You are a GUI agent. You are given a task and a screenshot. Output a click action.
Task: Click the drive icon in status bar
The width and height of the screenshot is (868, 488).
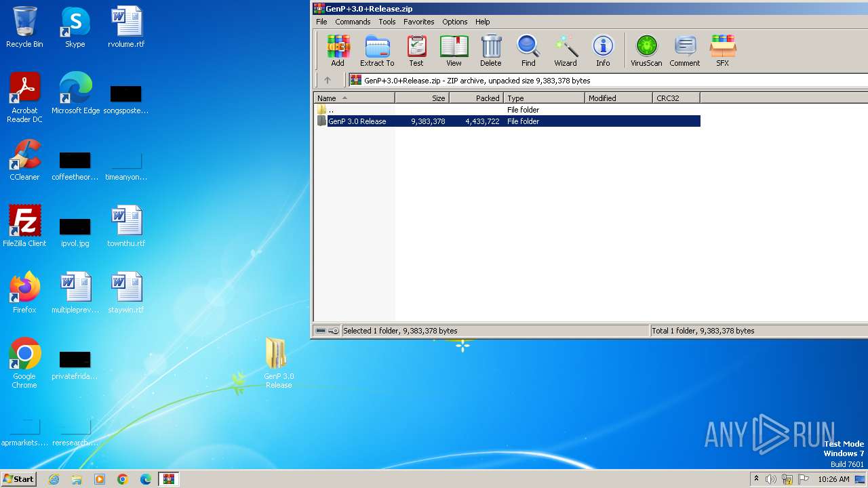click(x=321, y=331)
